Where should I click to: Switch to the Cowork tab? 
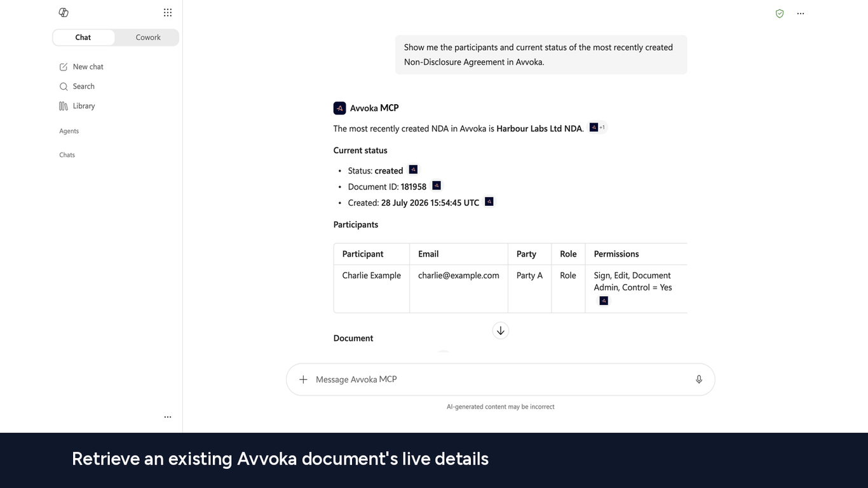pyautogui.click(x=148, y=37)
